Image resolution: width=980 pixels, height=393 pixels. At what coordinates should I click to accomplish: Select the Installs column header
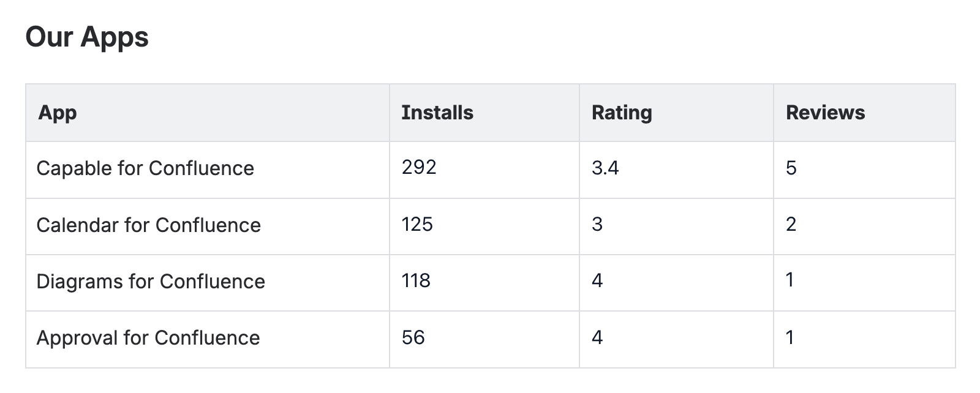click(x=437, y=113)
